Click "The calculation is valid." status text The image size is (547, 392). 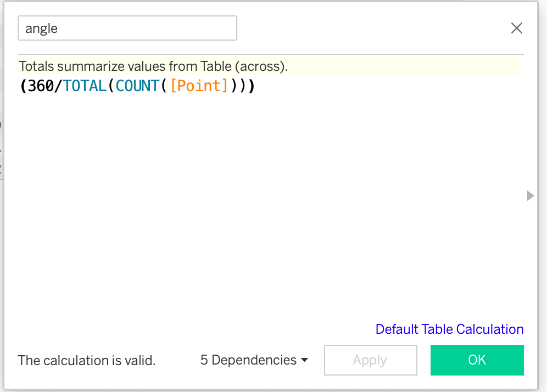pyautogui.click(x=87, y=361)
